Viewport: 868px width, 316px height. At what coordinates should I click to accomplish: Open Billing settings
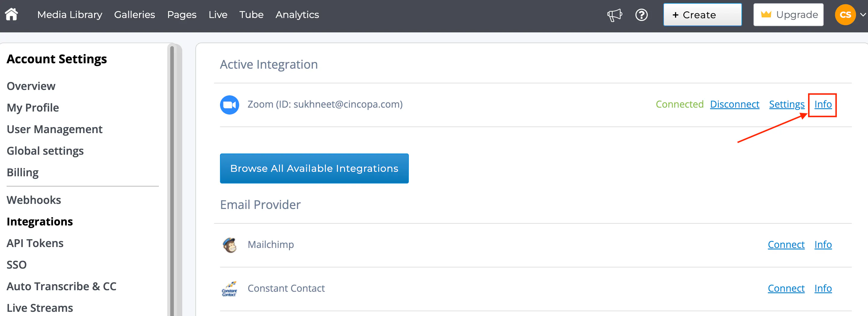22,172
